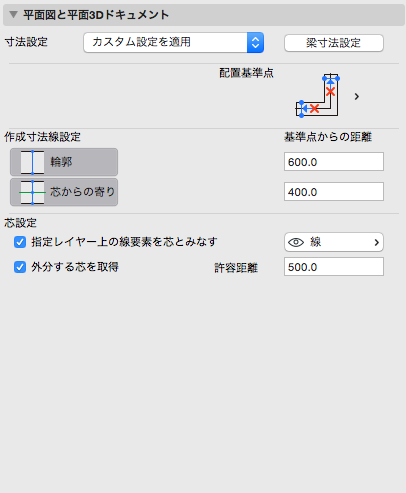Uncheck 指定レイヤー上の線要素を芯とみなす checkbox
The height and width of the screenshot is (493, 406).
coord(20,242)
